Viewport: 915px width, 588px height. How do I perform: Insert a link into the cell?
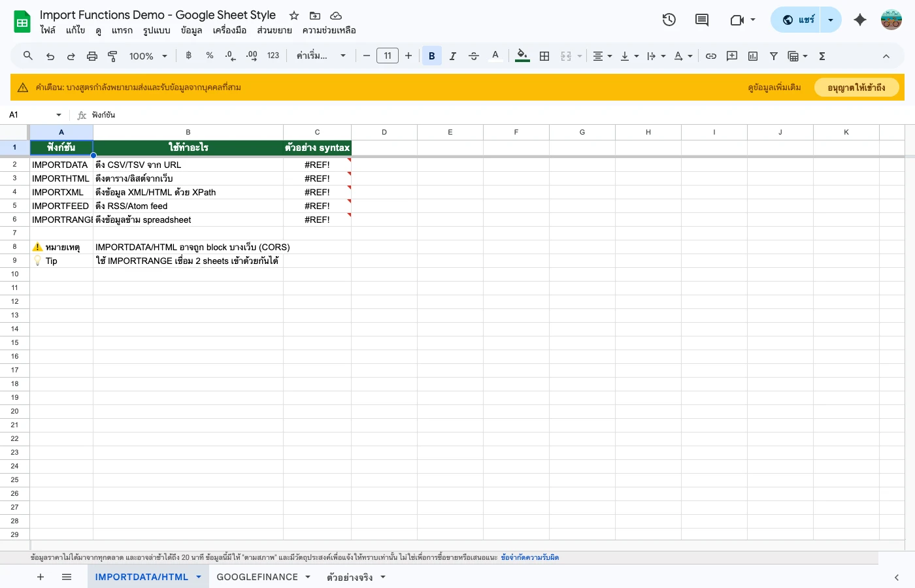(711, 56)
